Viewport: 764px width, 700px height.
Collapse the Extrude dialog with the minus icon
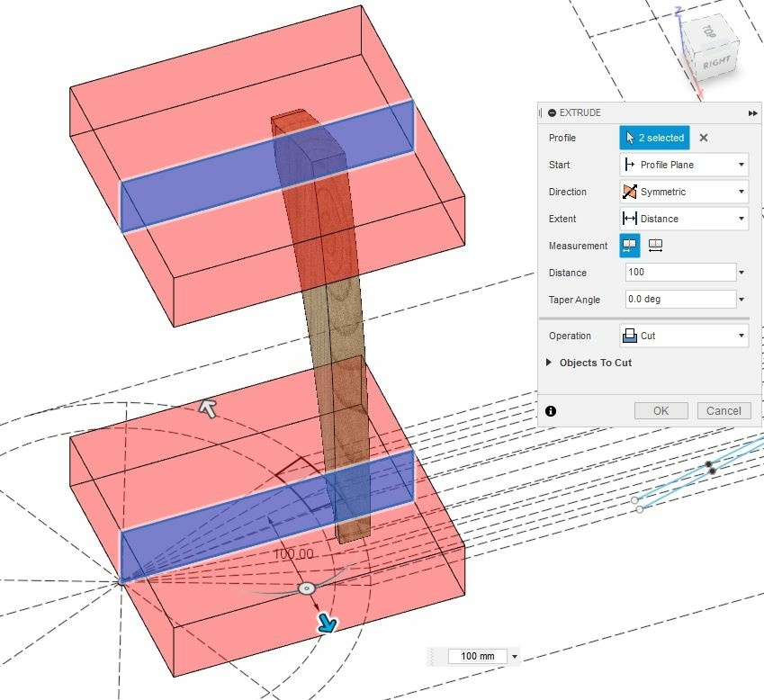click(x=552, y=113)
